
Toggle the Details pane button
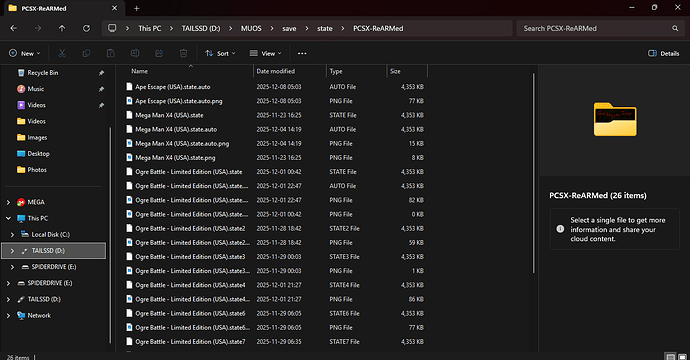click(664, 53)
